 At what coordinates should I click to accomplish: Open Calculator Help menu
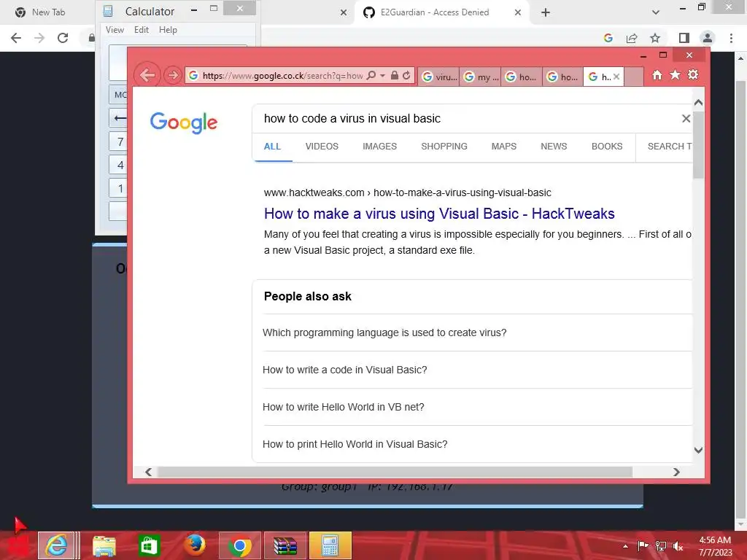[168, 30]
